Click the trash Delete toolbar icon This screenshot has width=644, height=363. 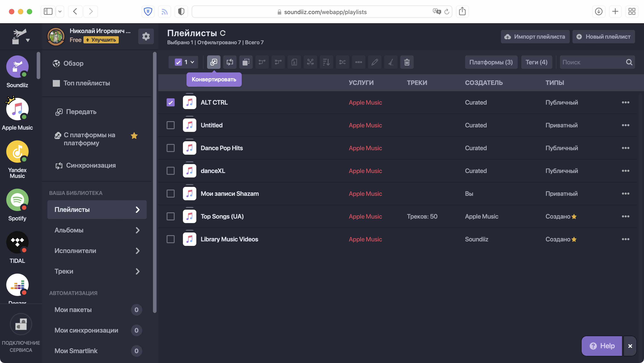407,62
